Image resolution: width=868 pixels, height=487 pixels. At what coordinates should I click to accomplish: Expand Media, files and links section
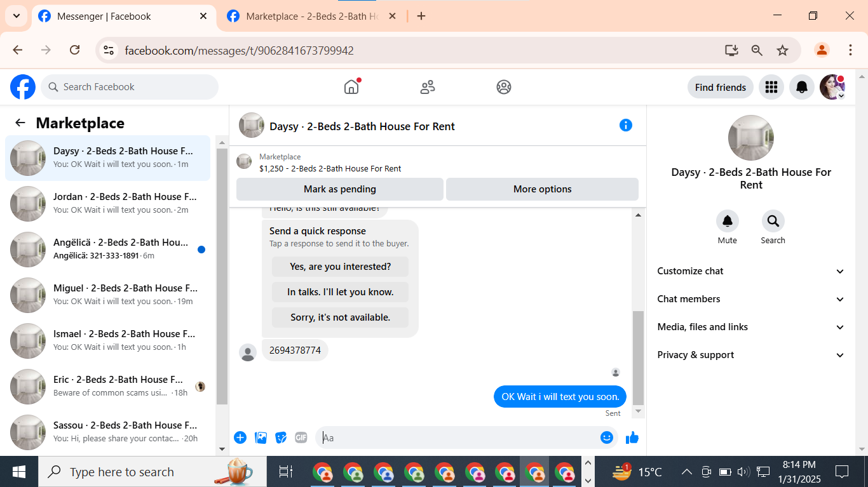coord(751,327)
